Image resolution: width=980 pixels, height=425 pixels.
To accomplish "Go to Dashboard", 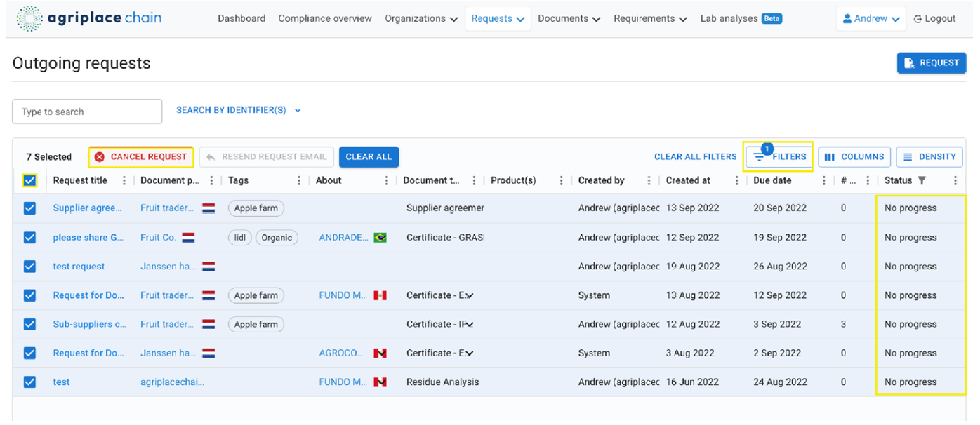I will pyautogui.click(x=241, y=19).
